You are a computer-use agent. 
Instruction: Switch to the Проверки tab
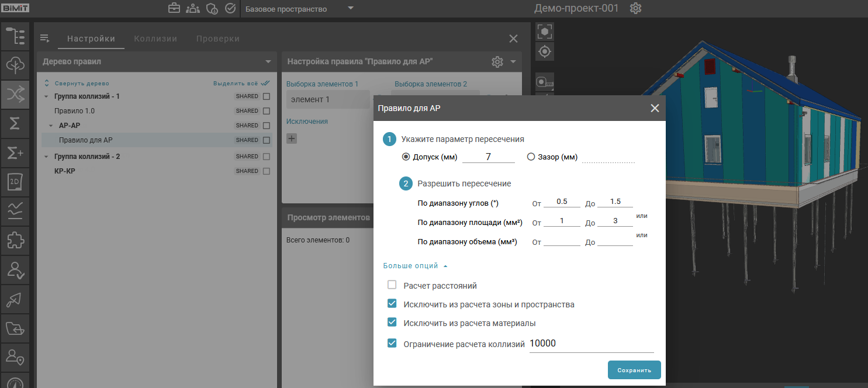click(217, 39)
